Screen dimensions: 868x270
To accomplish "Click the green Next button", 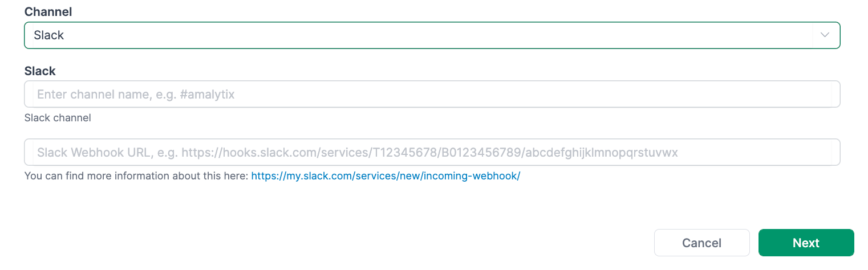I will 806,243.
